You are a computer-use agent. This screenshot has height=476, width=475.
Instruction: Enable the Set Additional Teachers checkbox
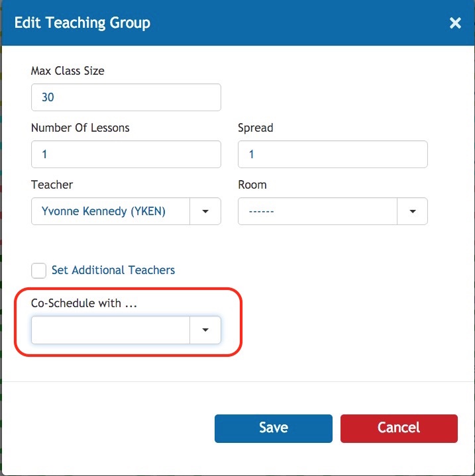(x=38, y=271)
